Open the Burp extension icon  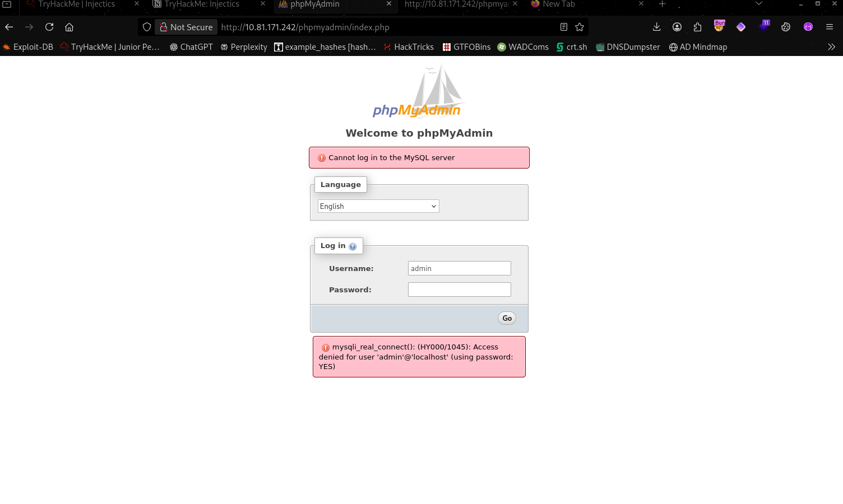tap(719, 26)
